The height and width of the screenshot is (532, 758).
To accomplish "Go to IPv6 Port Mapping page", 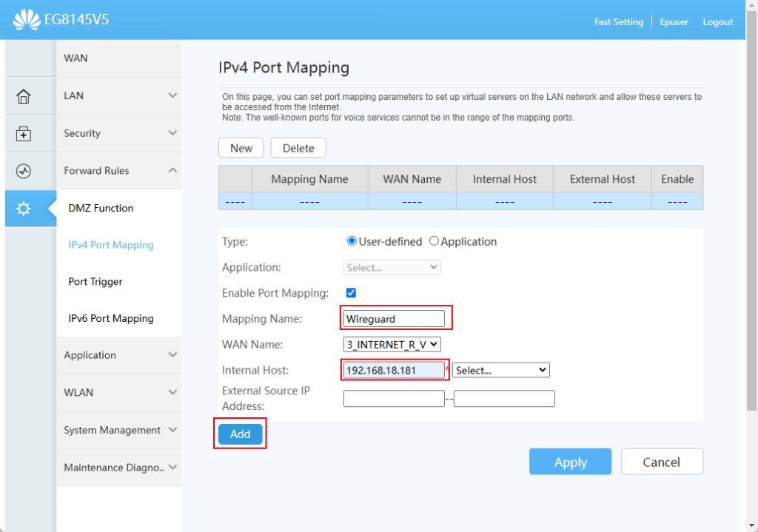I will point(111,318).
